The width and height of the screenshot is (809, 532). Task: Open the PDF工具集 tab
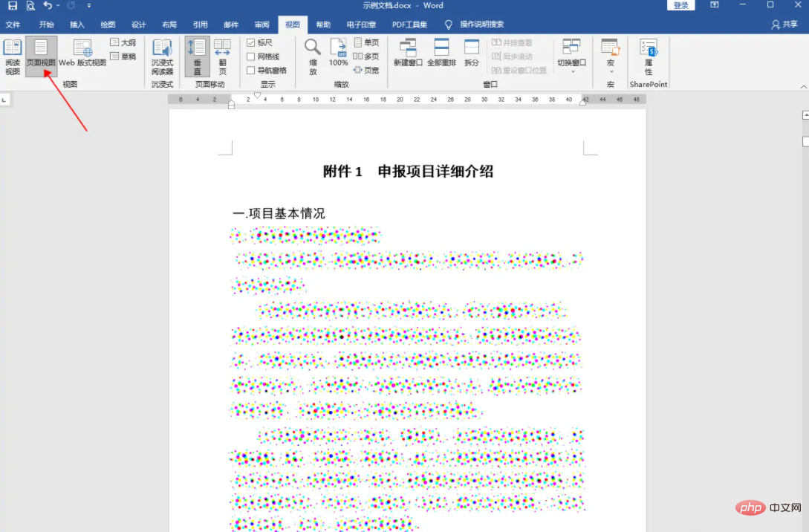409,25
